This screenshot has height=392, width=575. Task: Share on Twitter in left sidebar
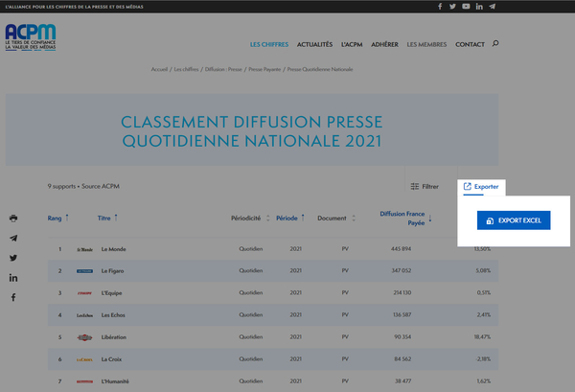pyautogui.click(x=13, y=258)
